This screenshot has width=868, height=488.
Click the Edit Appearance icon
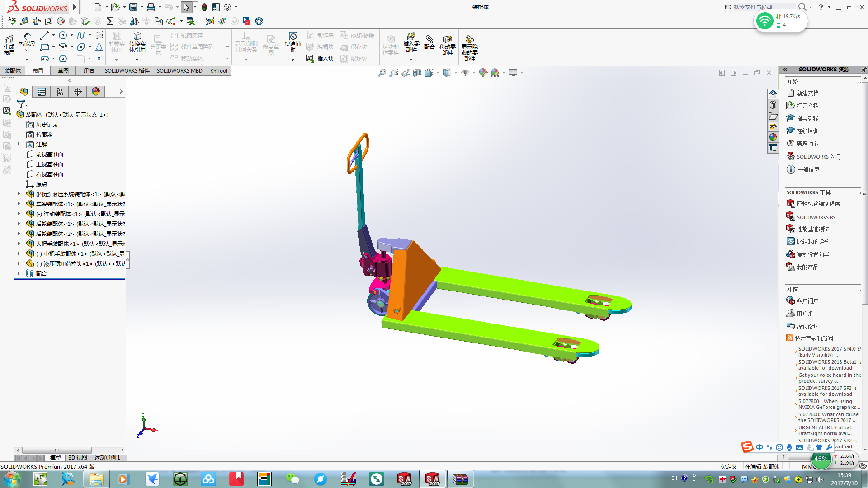483,73
